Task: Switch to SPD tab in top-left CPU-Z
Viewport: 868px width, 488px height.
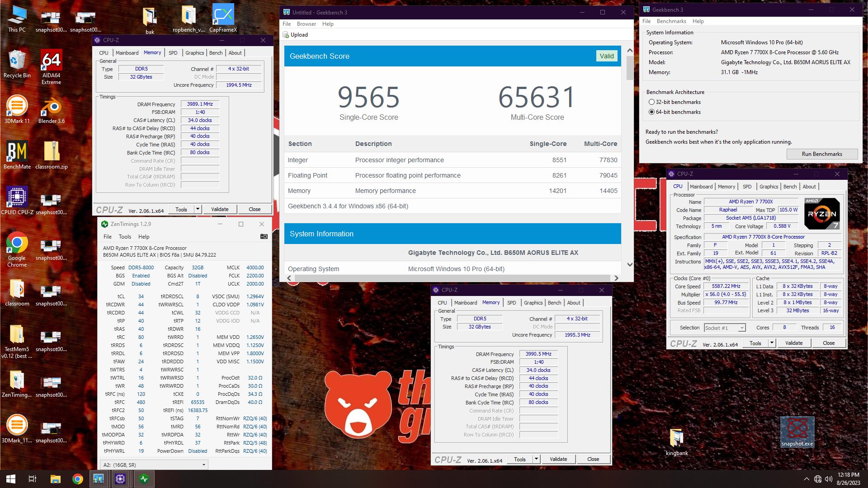Action: (173, 53)
